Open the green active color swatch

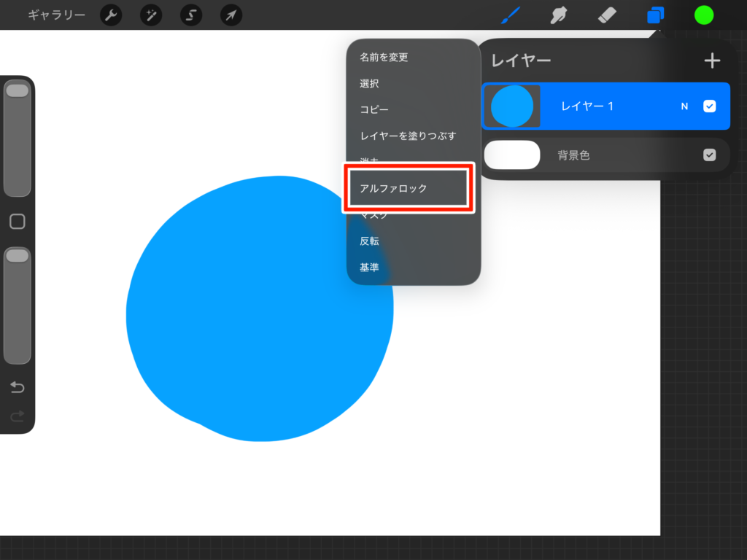coord(703,15)
